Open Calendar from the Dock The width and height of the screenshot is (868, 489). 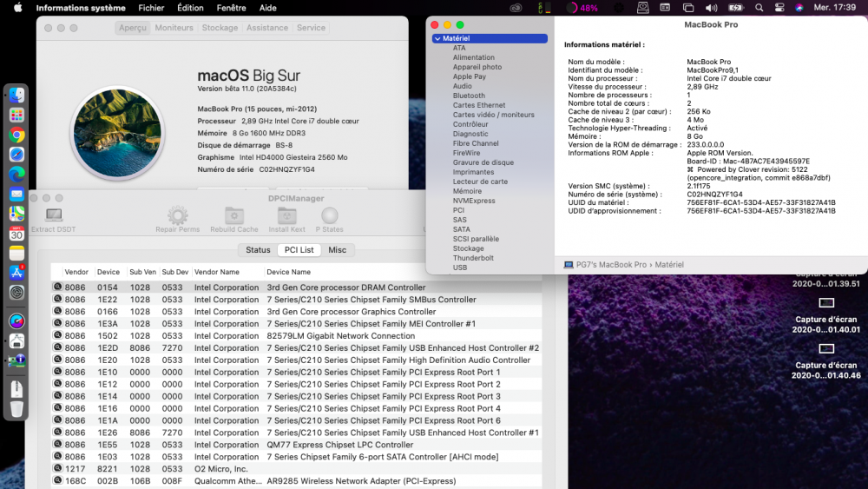pos(16,233)
